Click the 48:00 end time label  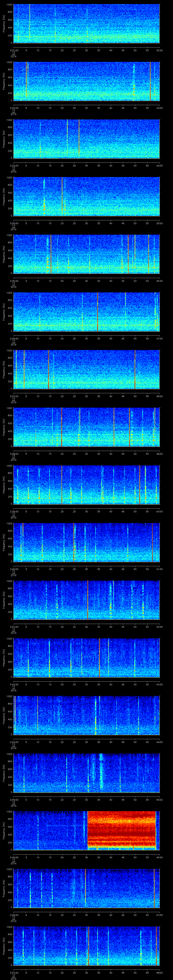point(159,972)
